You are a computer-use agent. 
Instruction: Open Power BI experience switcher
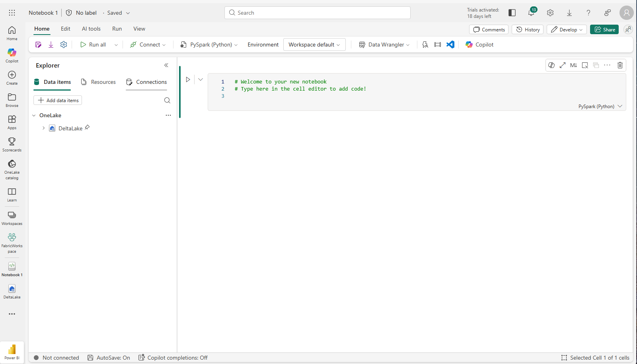coord(12,352)
